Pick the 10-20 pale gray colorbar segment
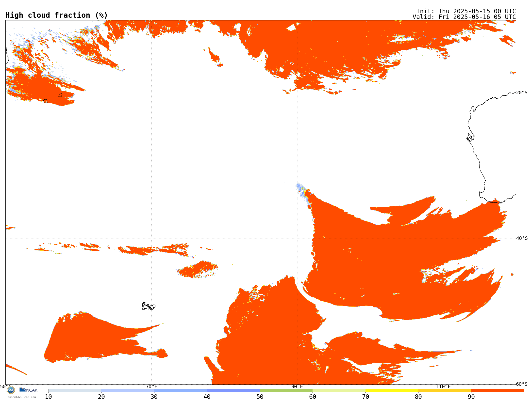The image size is (532, 400). pyautogui.click(x=75, y=391)
